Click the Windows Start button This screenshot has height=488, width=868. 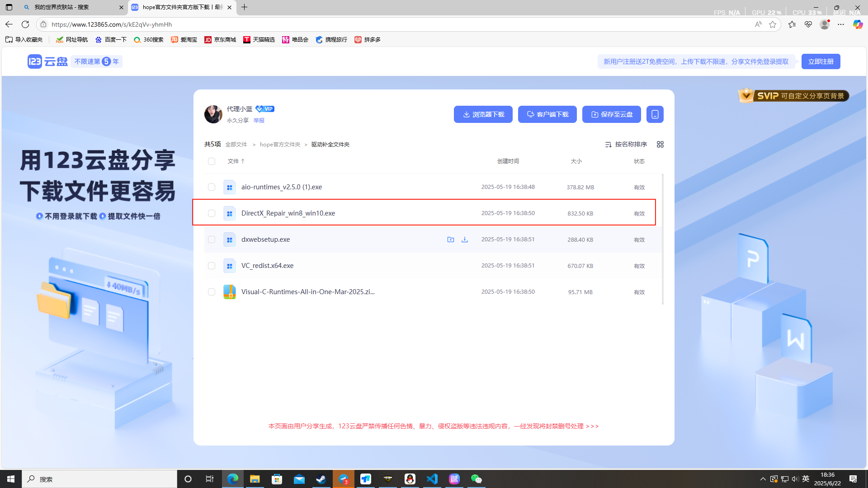click(11, 479)
